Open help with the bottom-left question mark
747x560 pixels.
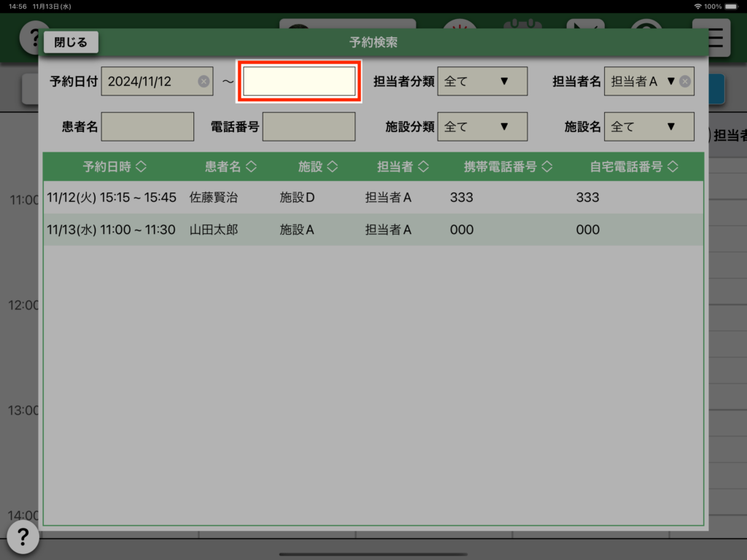click(23, 537)
